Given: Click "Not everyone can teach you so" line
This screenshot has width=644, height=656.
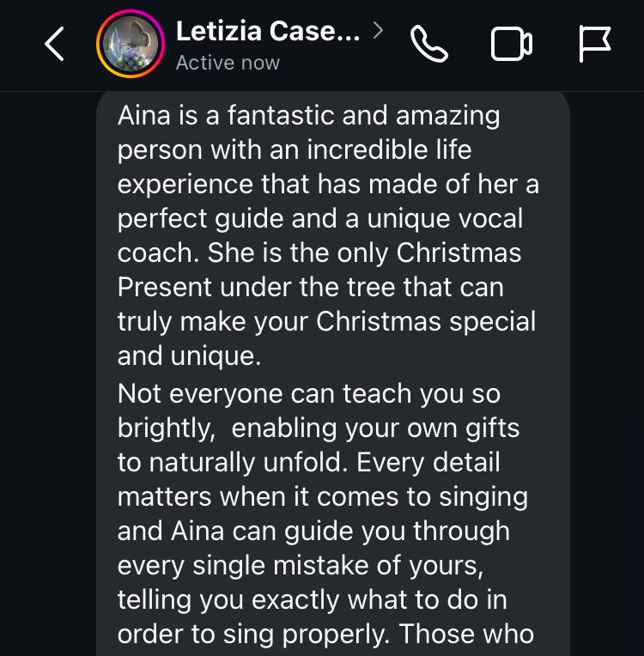Looking at the screenshot, I should click(308, 394).
